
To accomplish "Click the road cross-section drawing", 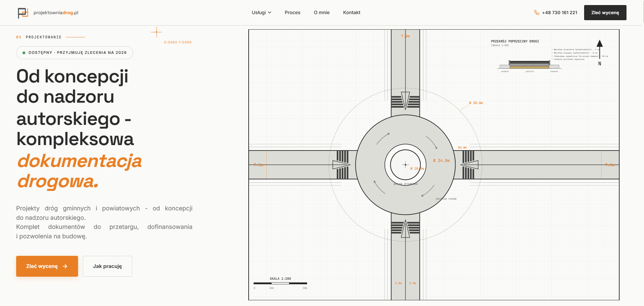I will [x=529, y=64].
